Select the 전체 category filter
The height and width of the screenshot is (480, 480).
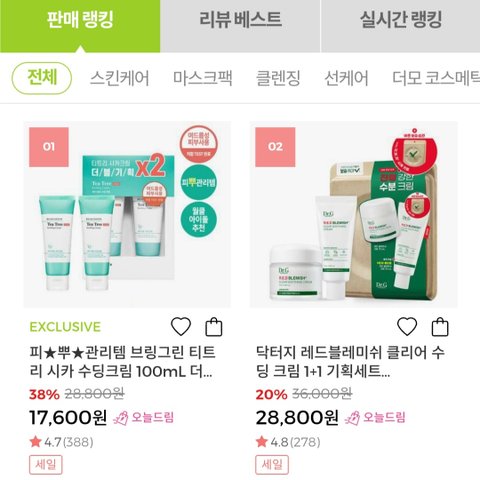(x=42, y=78)
